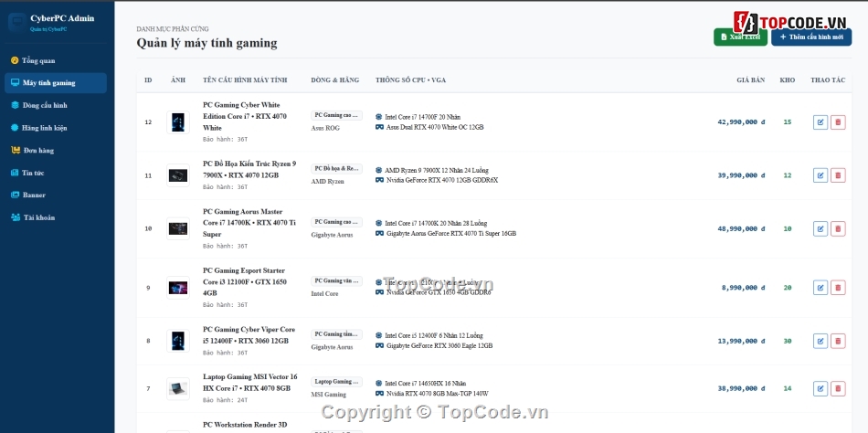The height and width of the screenshot is (433, 868).
Task: Click Thêm cấu hình mới button
Action: coord(811,37)
